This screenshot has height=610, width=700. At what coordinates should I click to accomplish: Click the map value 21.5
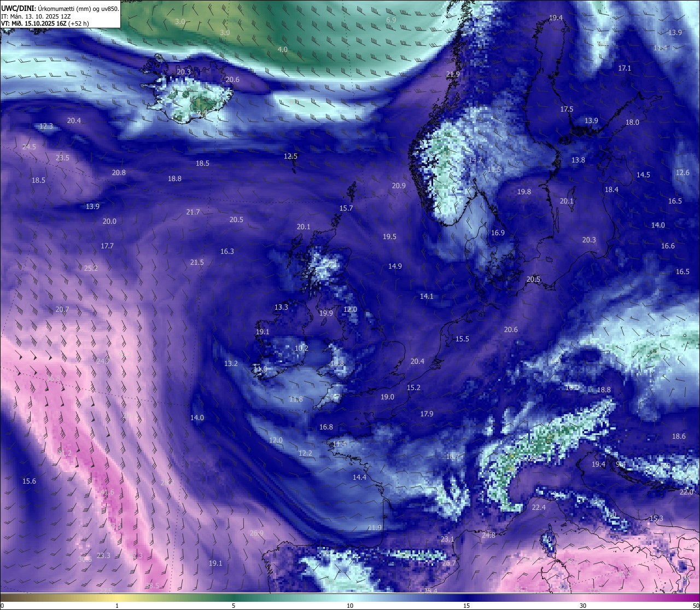coord(197,262)
